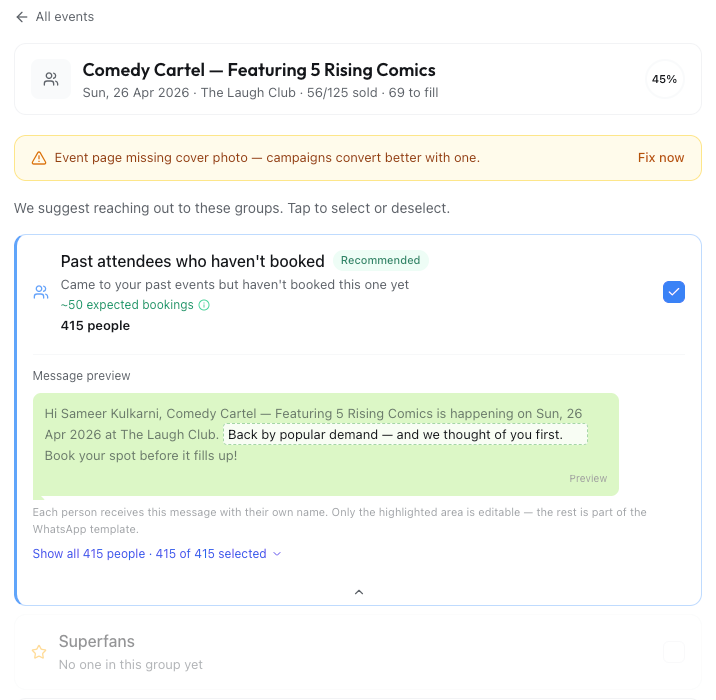Edit the highlighted message text field
Image resolution: width=716 pixels, height=700 pixels.
[405, 435]
